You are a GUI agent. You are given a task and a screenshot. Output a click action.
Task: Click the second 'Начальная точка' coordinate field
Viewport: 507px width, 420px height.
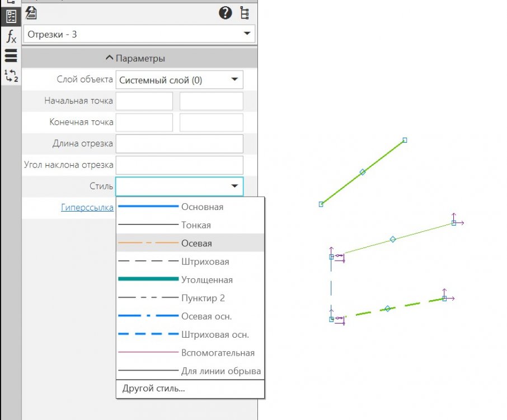coord(211,101)
